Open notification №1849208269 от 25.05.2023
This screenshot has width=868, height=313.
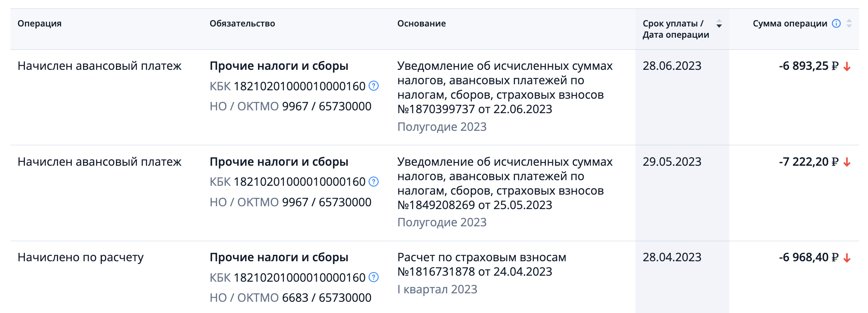(x=505, y=183)
